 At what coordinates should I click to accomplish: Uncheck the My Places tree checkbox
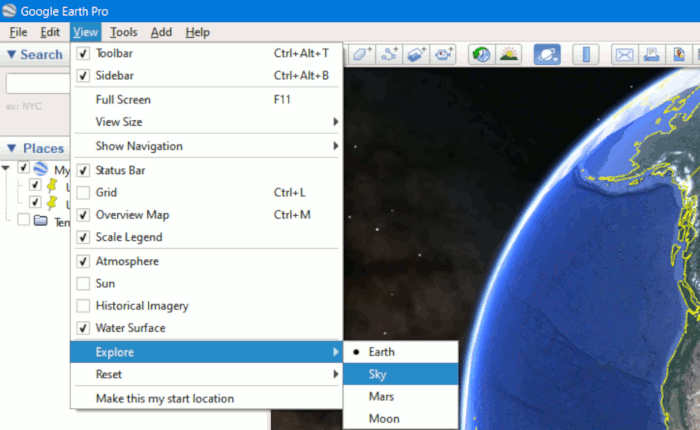(24, 167)
